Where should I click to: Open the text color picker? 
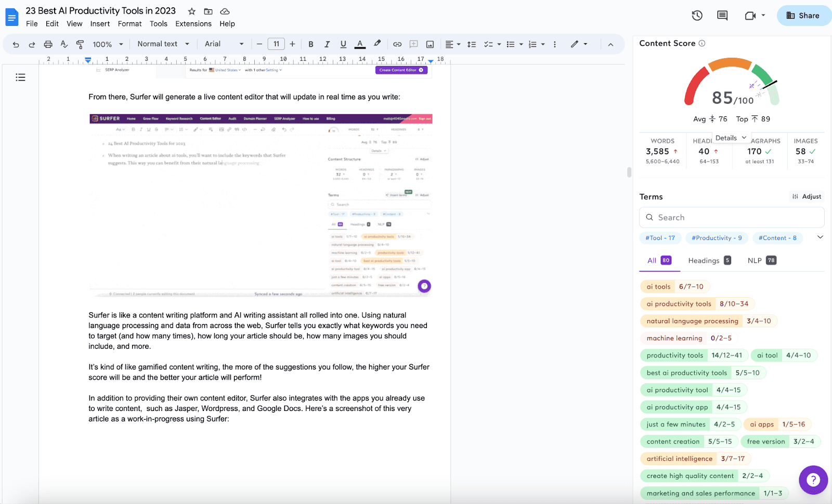click(x=360, y=44)
